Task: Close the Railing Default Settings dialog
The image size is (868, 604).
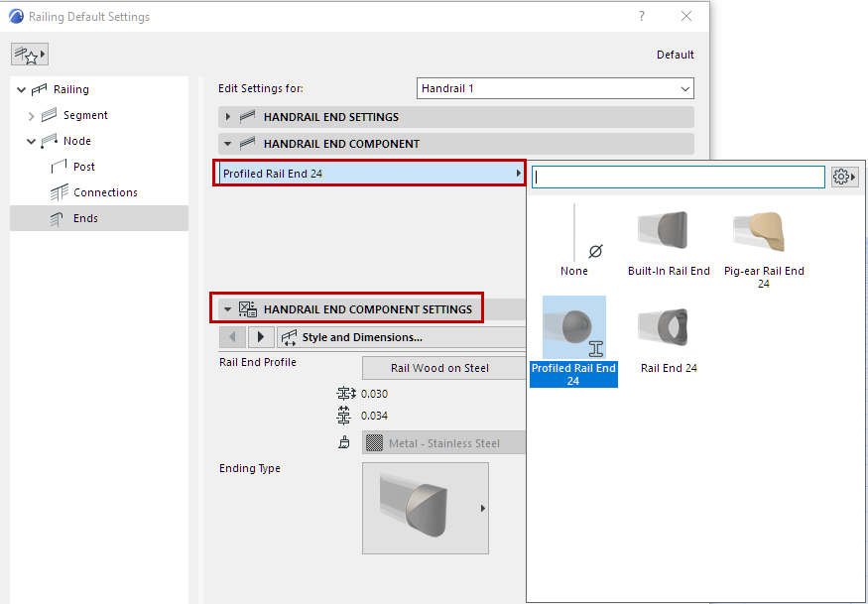Action: 686,17
